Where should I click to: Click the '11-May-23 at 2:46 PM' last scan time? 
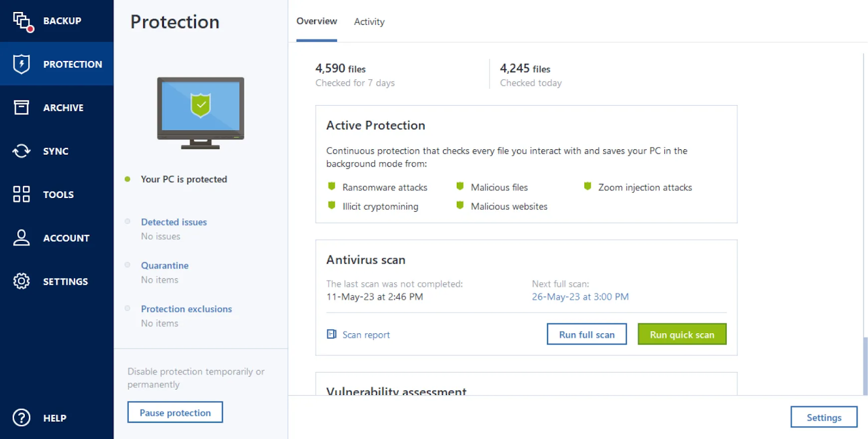coord(374,297)
